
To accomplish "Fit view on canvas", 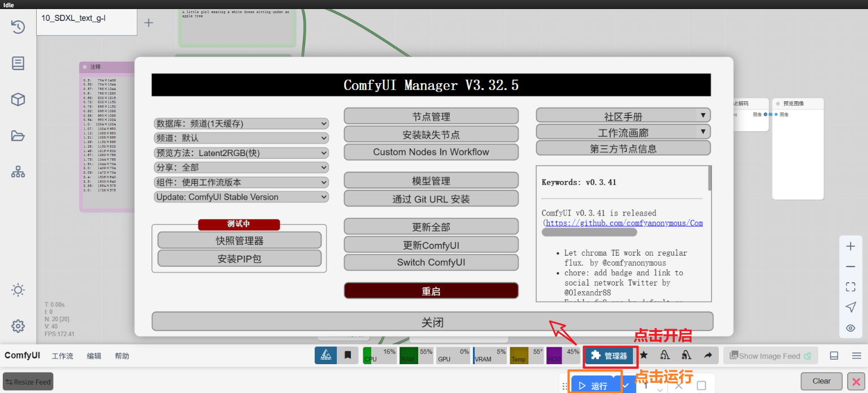I will click(x=850, y=287).
